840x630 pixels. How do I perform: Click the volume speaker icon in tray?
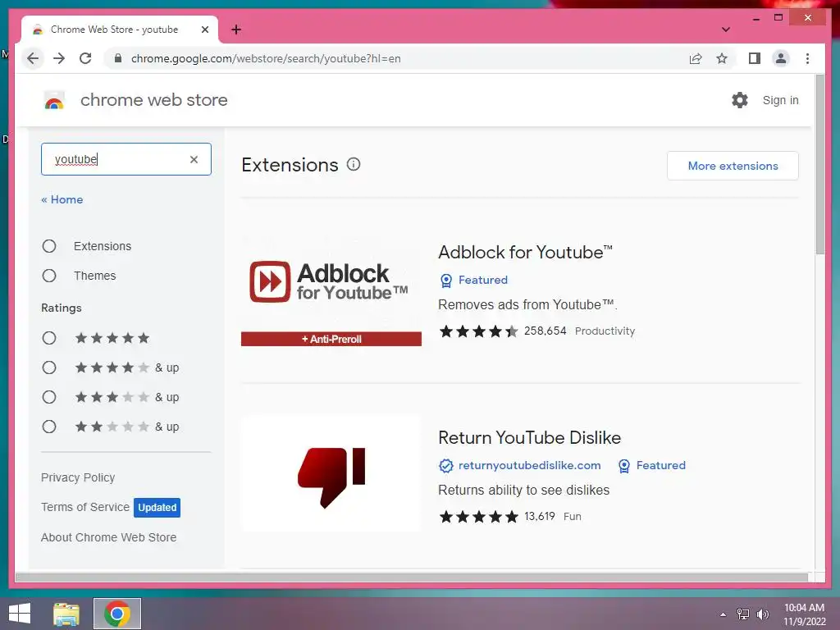[763, 614]
